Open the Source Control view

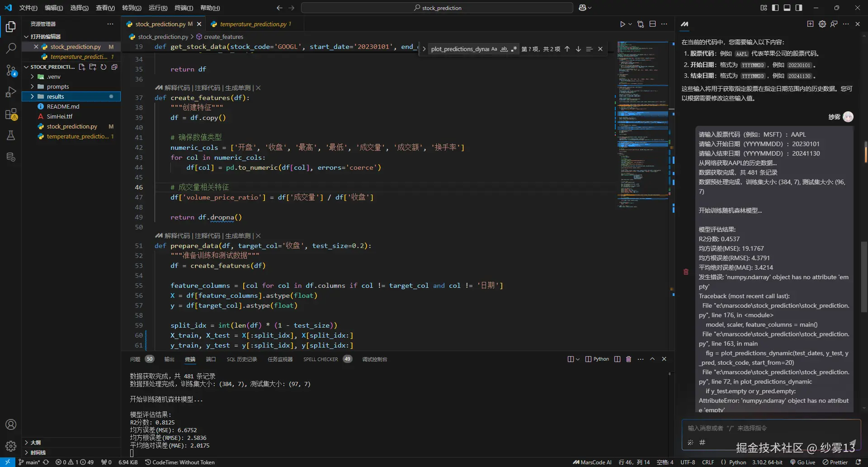coord(11,70)
